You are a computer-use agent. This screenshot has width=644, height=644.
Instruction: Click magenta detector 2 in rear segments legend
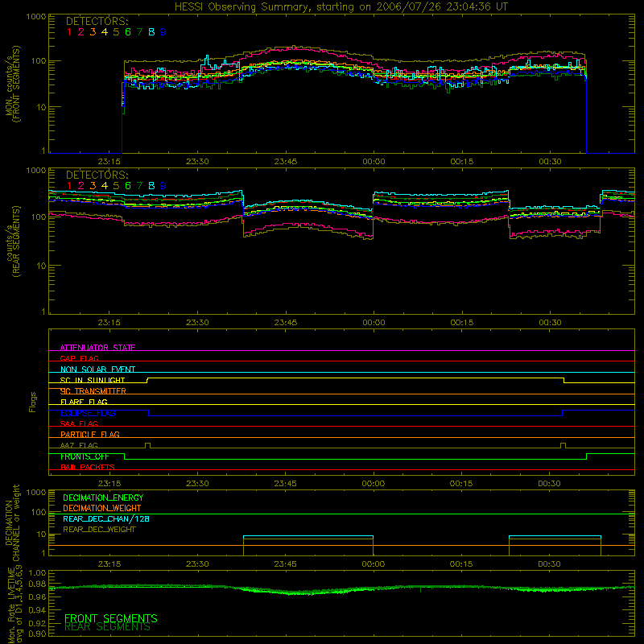click(81, 186)
